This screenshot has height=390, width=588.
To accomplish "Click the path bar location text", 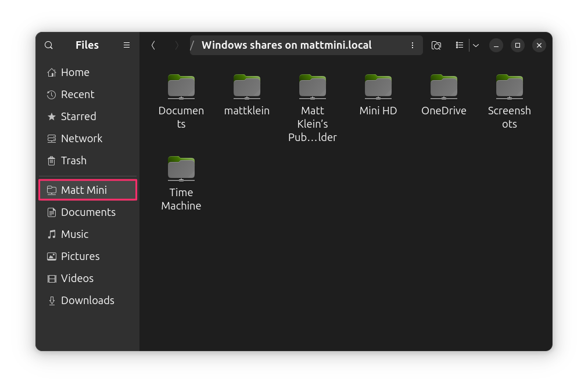I will tap(286, 45).
